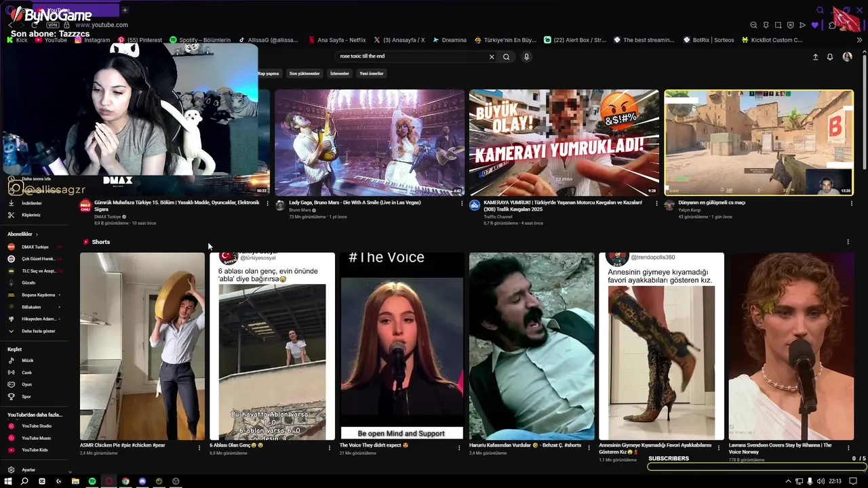This screenshot has width=868, height=488.
Task: Show more bookmarks with the double chevron
Action: (x=860, y=40)
